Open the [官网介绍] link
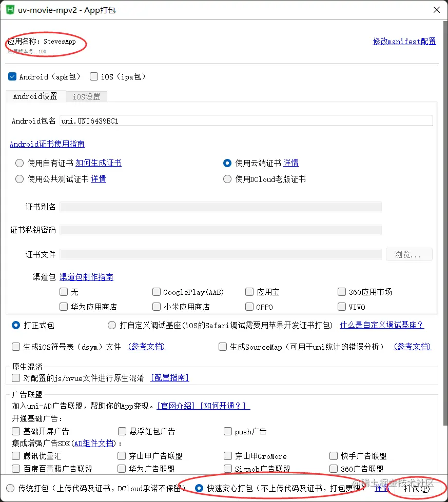The image size is (448, 502). click(x=176, y=406)
